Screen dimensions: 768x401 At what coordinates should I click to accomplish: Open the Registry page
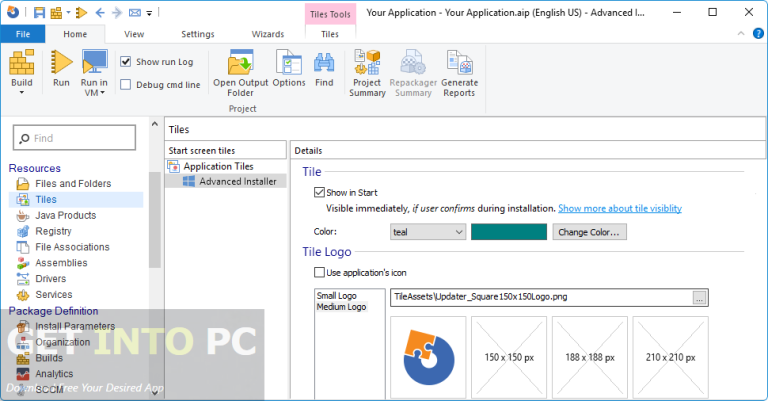click(53, 231)
